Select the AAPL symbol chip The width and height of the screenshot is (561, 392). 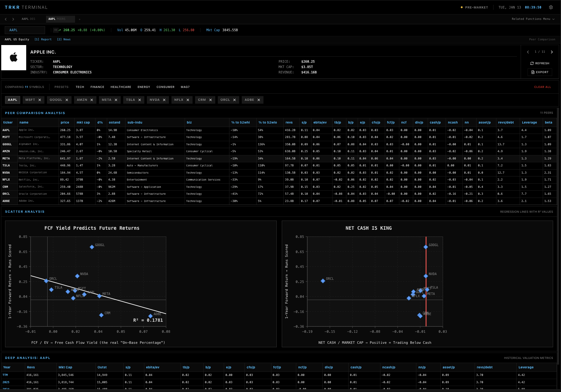pos(13,100)
